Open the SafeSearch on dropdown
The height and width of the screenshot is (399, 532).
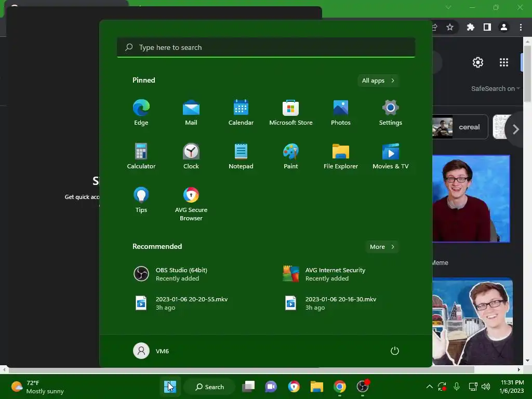pos(495,88)
